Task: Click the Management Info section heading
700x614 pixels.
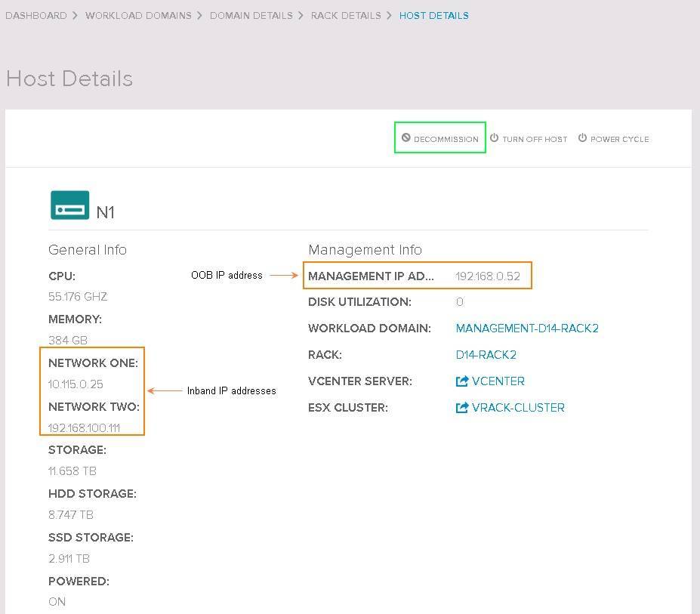Action: tap(365, 250)
